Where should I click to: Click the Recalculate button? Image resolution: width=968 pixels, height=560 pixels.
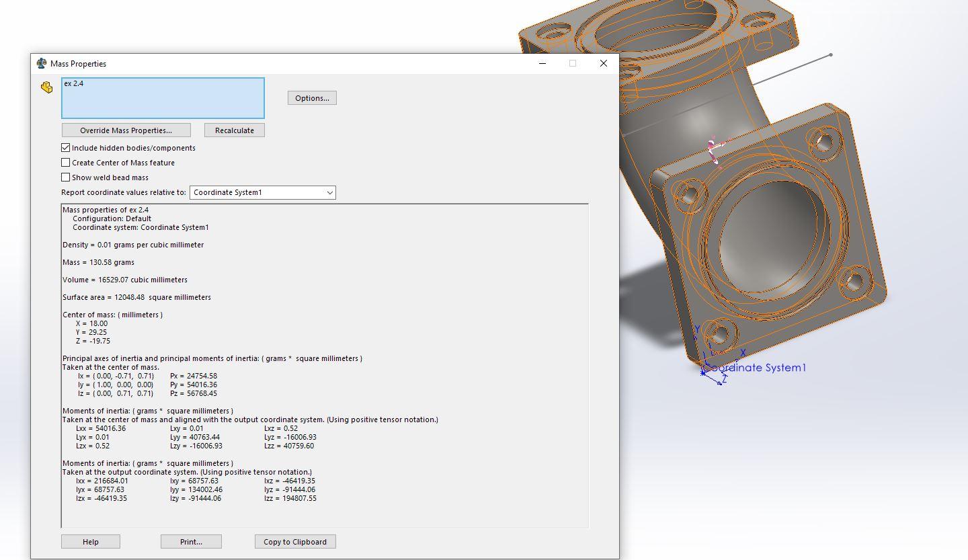[x=235, y=130]
